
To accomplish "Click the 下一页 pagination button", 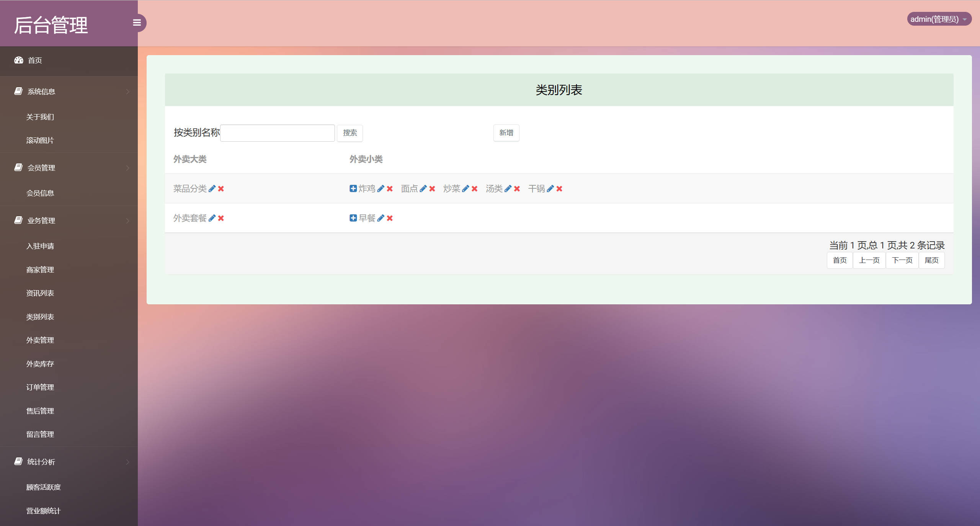I will 902,260.
